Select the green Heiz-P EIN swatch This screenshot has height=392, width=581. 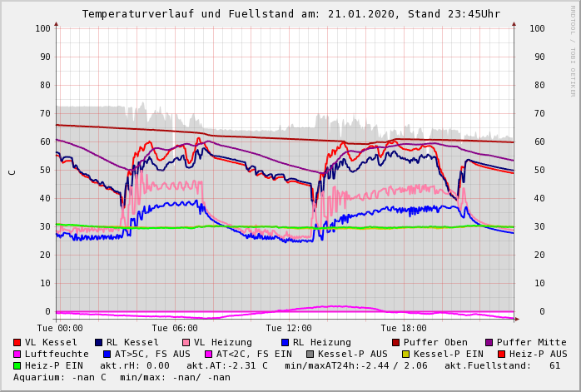pyautogui.click(x=17, y=365)
